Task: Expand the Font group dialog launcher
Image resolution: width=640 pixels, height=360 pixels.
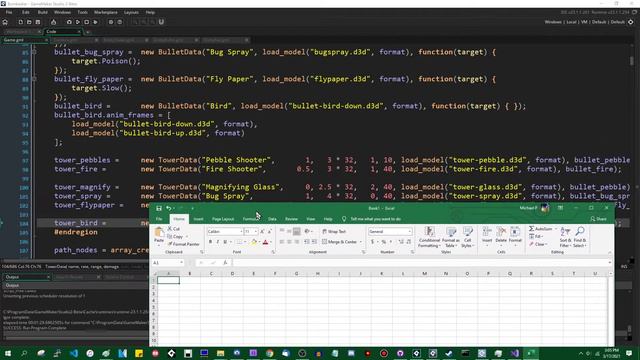Action: 273,252
